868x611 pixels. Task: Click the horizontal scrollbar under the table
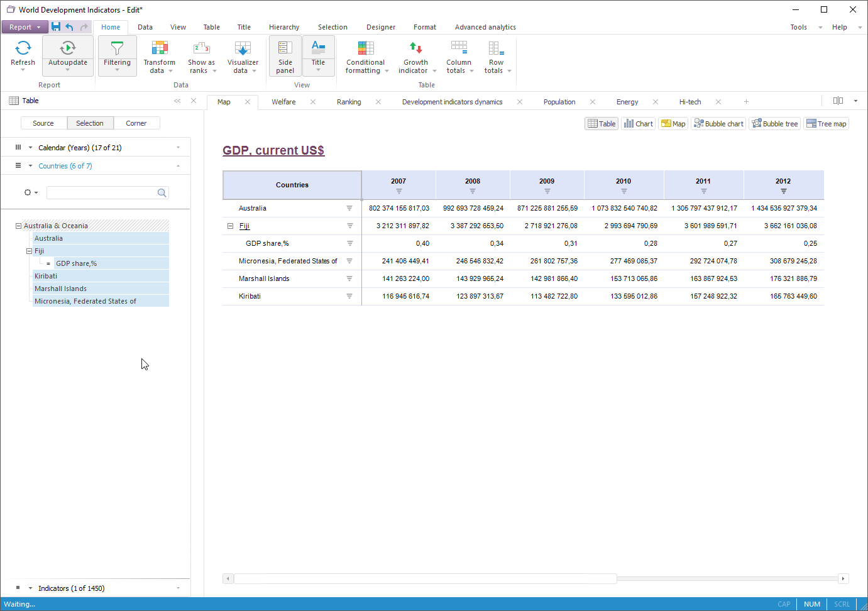425,578
